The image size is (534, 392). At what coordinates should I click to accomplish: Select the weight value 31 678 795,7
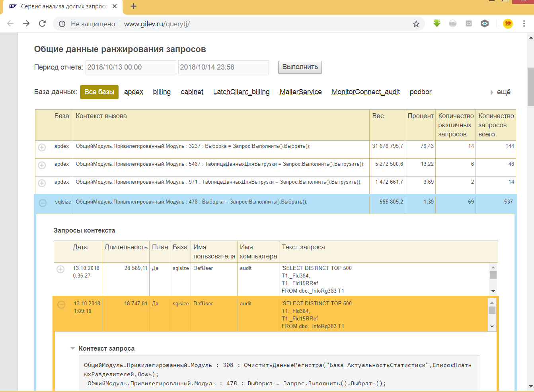click(388, 146)
